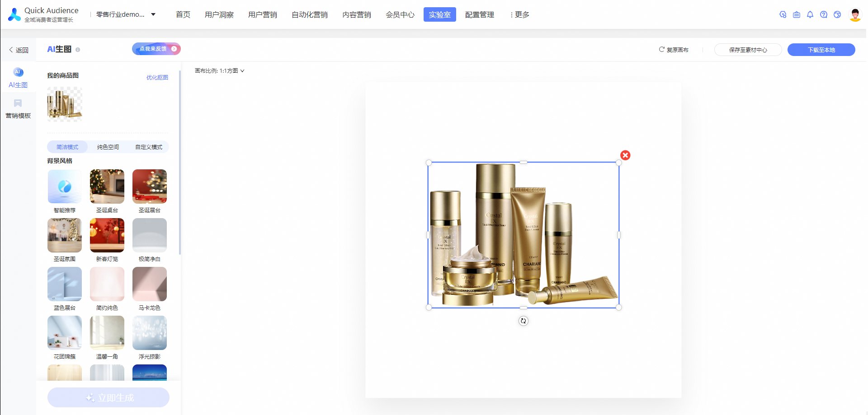The image size is (868, 415).
Task: Choose the 浮光掠影 background style
Action: pos(150,333)
